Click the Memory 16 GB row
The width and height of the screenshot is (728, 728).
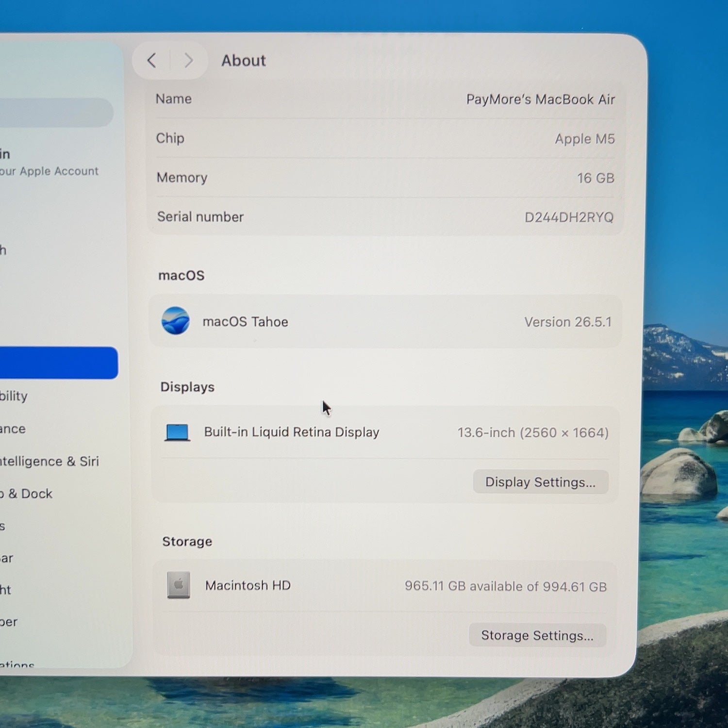point(385,178)
